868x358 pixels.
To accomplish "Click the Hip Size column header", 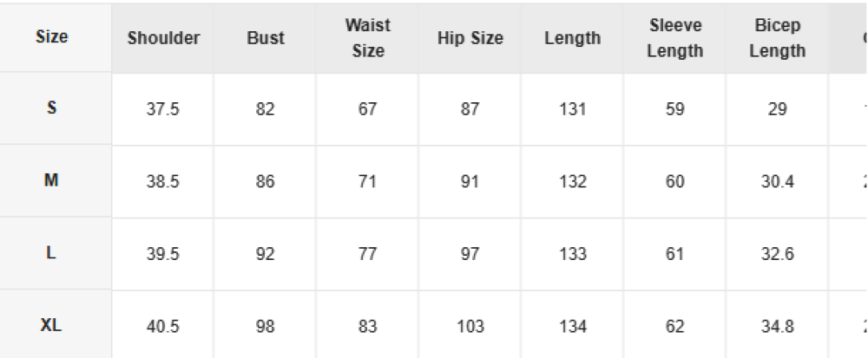I will click(x=470, y=37).
